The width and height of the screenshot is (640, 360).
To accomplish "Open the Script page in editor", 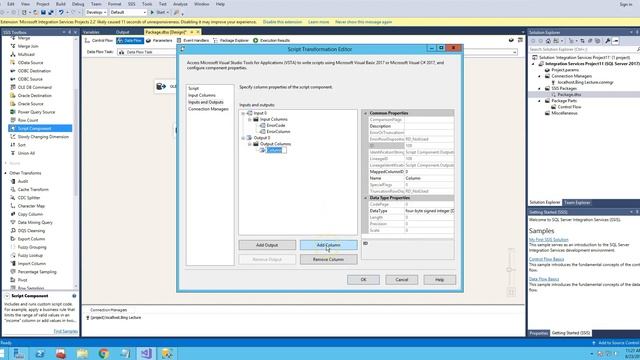I will 193,88.
